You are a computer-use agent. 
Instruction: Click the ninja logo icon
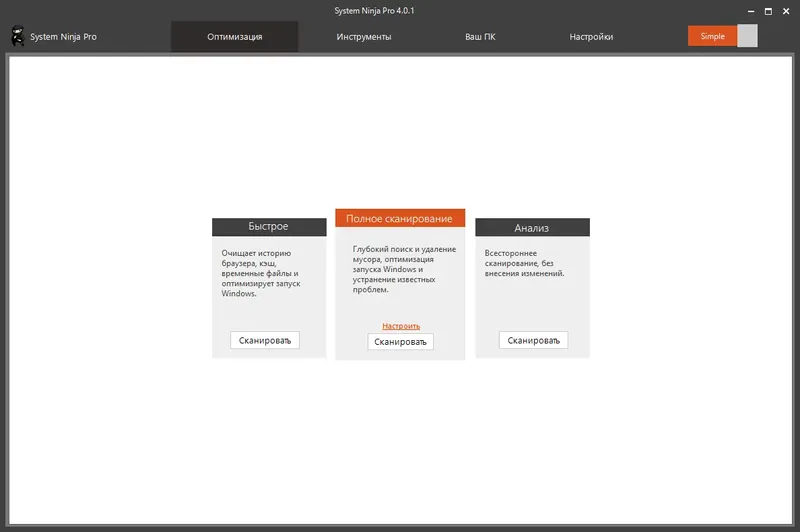click(18, 36)
